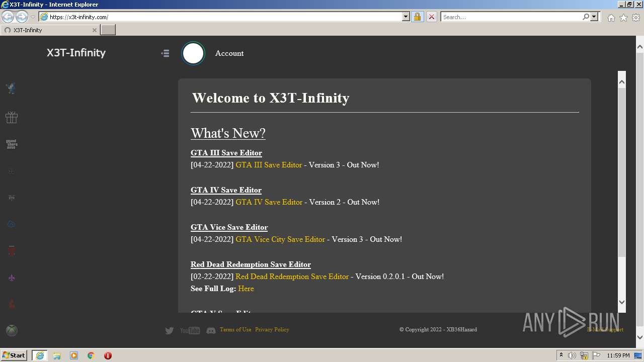Open the Tools gear icon
644x362 pixels.
(636, 18)
